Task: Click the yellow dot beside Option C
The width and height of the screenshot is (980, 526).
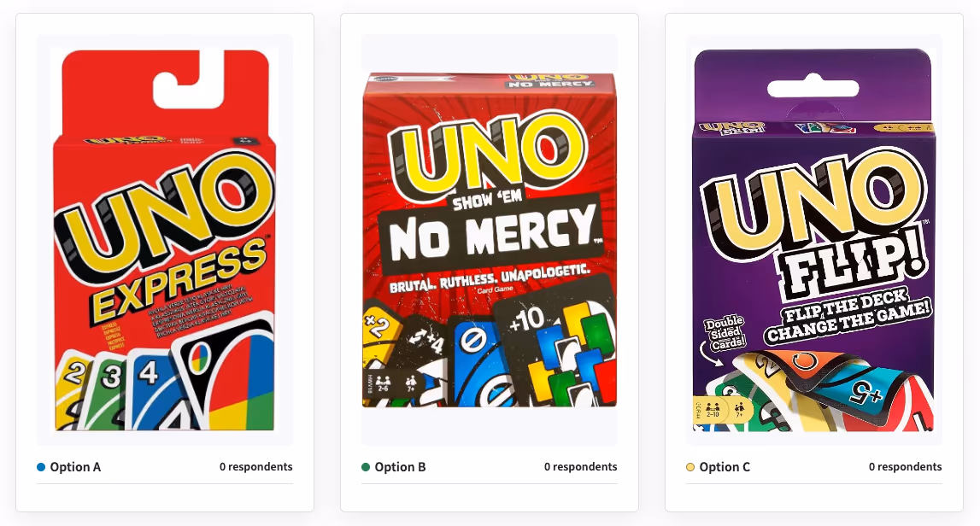Action: pos(690,466)
